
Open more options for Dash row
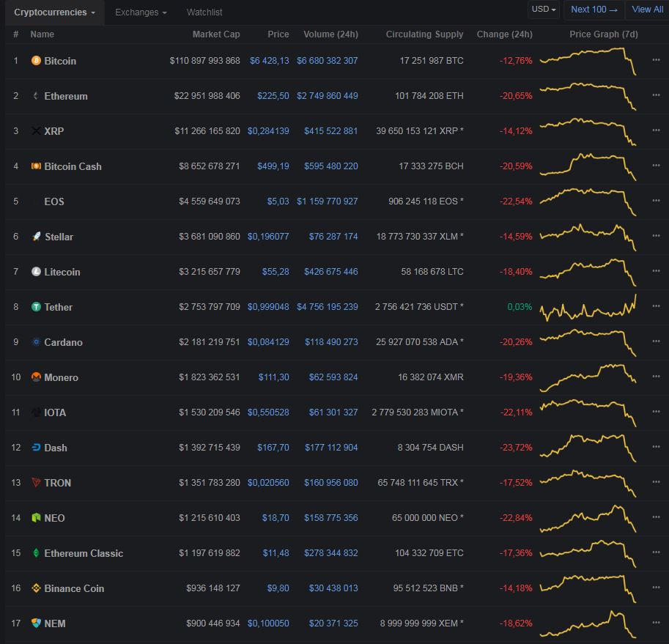pos(657,447)
